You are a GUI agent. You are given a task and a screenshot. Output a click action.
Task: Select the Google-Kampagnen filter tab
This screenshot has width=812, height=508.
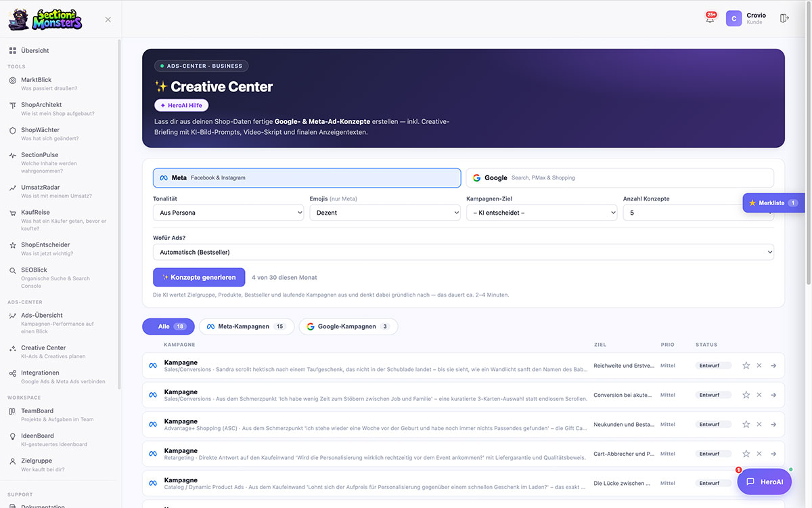click(348, 326)
